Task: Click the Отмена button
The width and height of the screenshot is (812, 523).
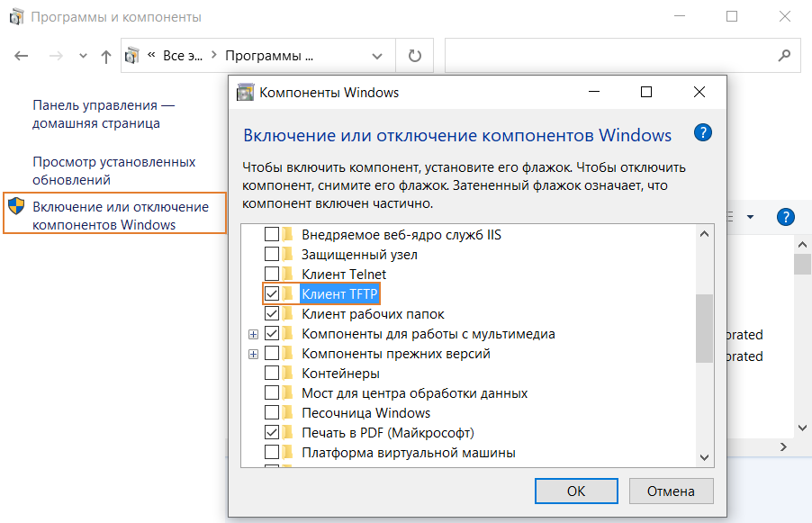Action: (670, 491)
